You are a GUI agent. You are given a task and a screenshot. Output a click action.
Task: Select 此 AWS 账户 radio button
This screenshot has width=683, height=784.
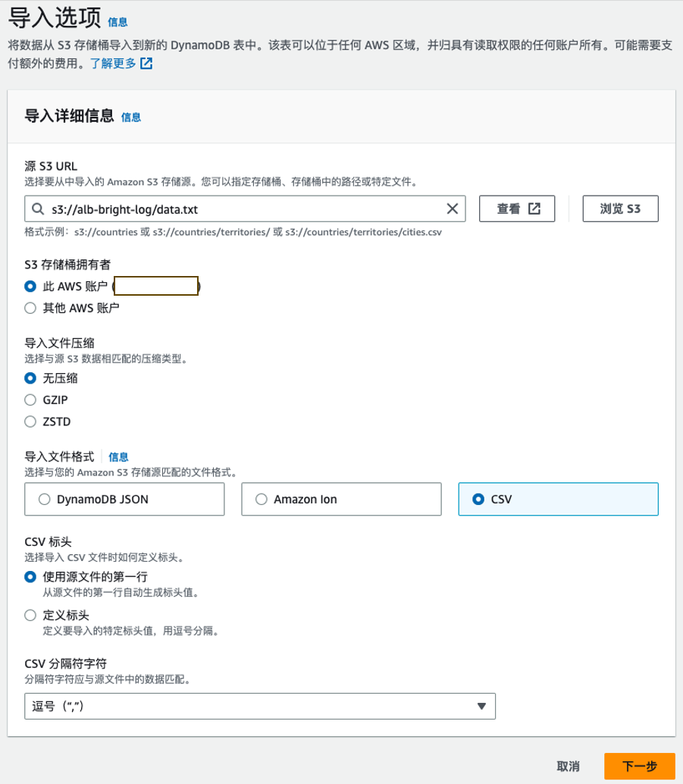coord(30,286)
